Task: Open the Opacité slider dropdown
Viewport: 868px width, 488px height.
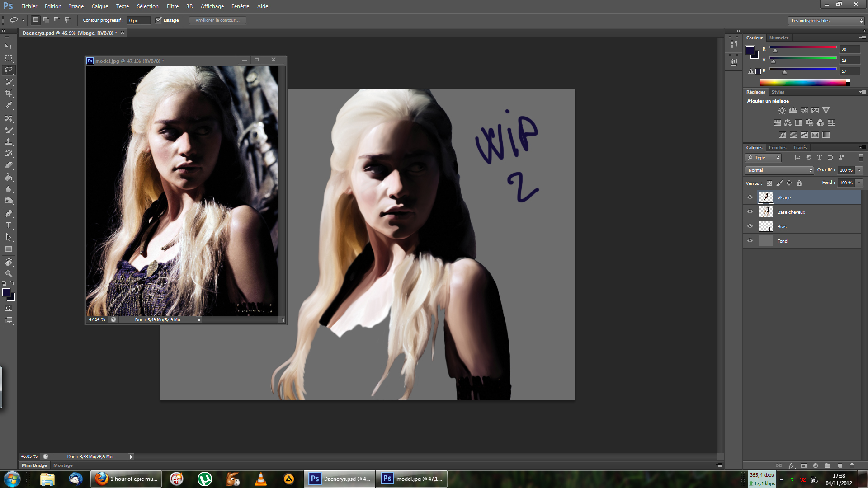Action: [x=859, y=170]
